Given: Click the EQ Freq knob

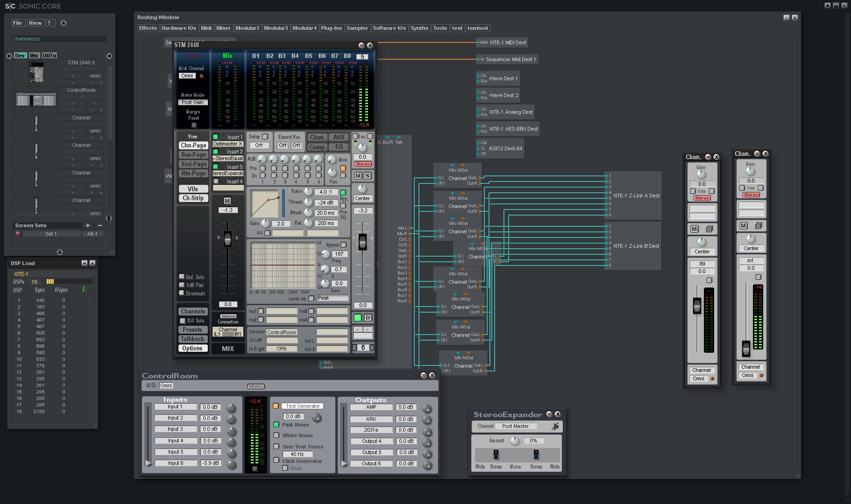Looking at the screenshot, I should (x=325, y=254).
